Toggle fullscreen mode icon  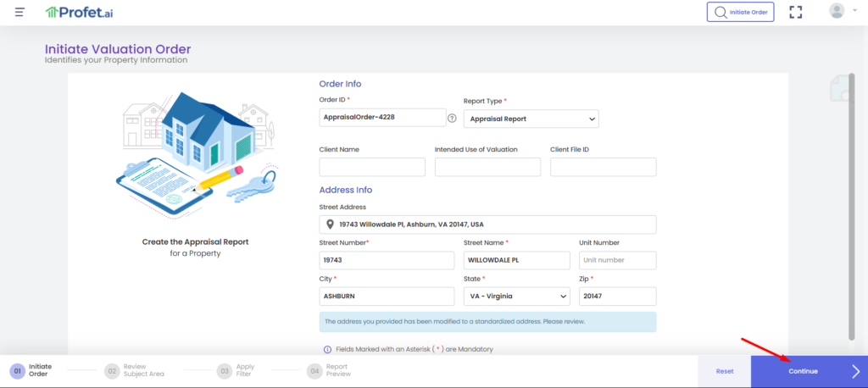tap(795, 12)
